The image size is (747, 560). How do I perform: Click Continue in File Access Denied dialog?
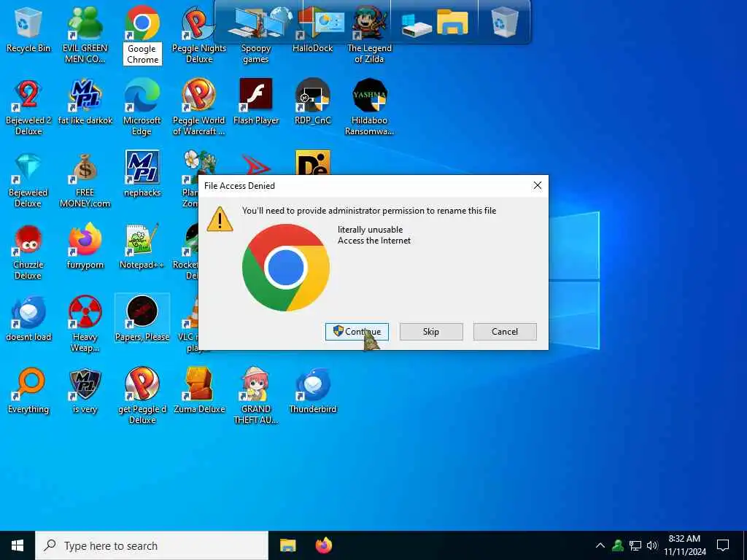point(357,332)
